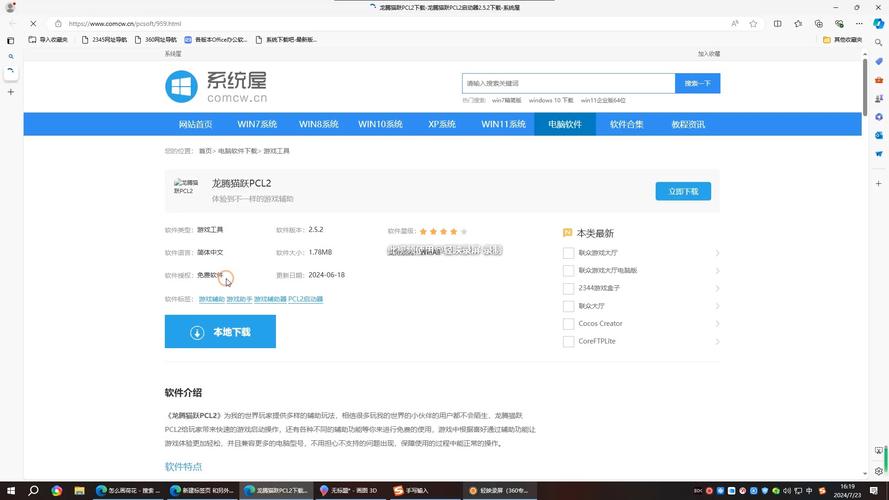This screenshot has width=889, height=500.
Task: Open the Shopping tag sidebar icon
Action: (x=878, y=61)
